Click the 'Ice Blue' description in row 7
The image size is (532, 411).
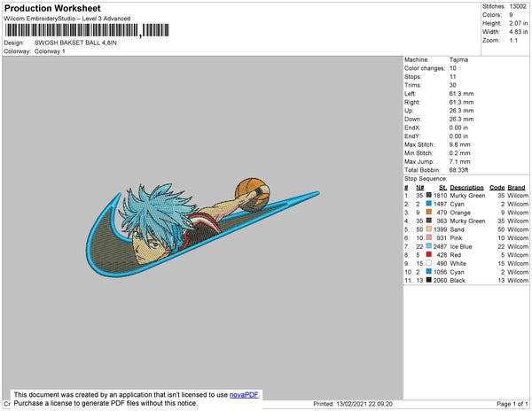(x=461, y=246)
